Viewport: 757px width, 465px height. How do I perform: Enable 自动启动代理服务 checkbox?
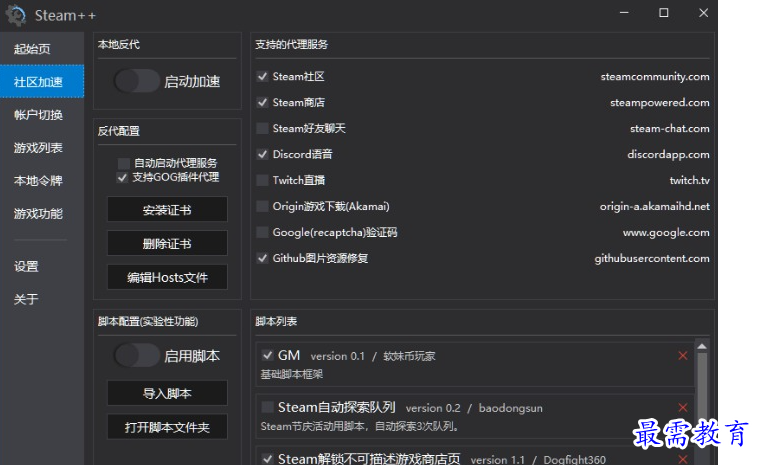pyautogui.click(x=124, y=163)
